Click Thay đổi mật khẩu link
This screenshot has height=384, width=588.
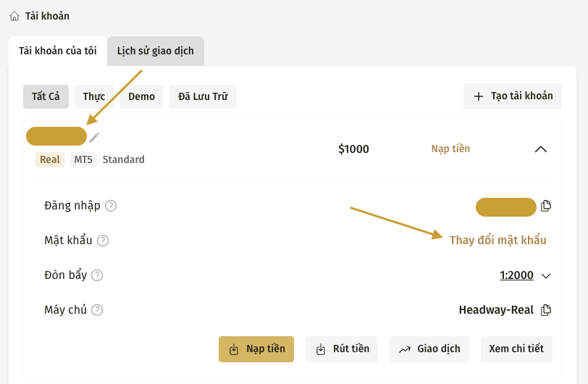497,241
